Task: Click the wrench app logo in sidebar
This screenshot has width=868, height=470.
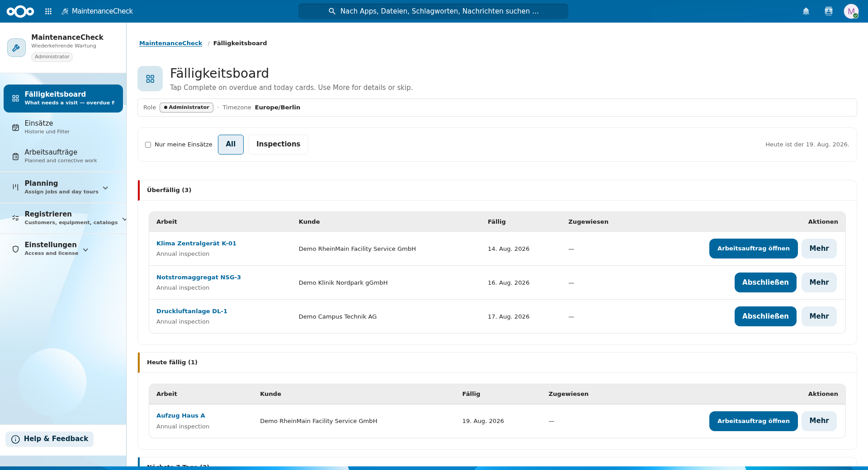Action: pos(16,47)
